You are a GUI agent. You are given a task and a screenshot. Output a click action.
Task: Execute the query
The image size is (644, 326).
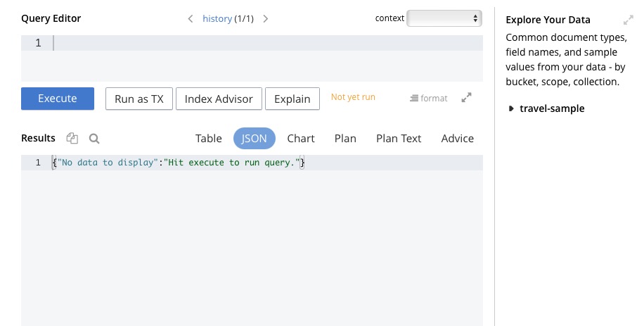pos(58,99)
